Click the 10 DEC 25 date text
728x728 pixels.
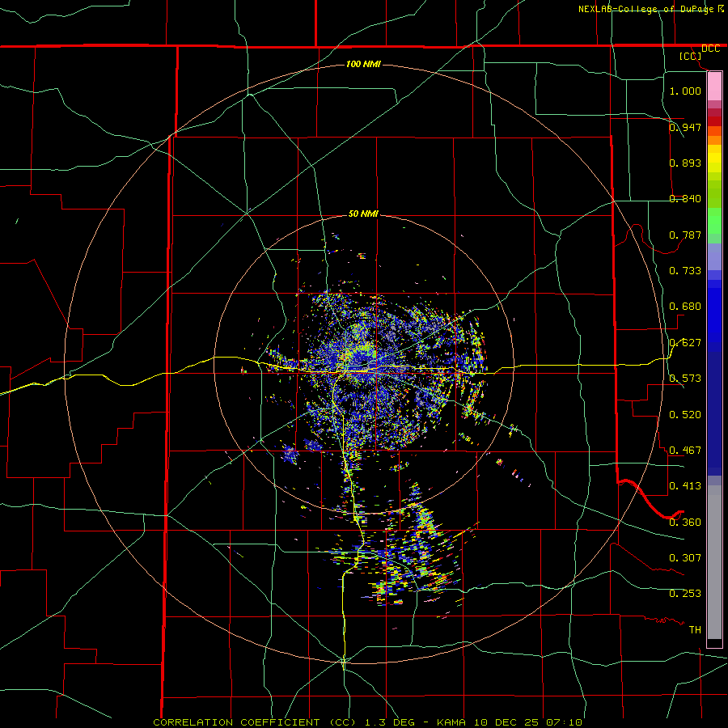point(507,722)
